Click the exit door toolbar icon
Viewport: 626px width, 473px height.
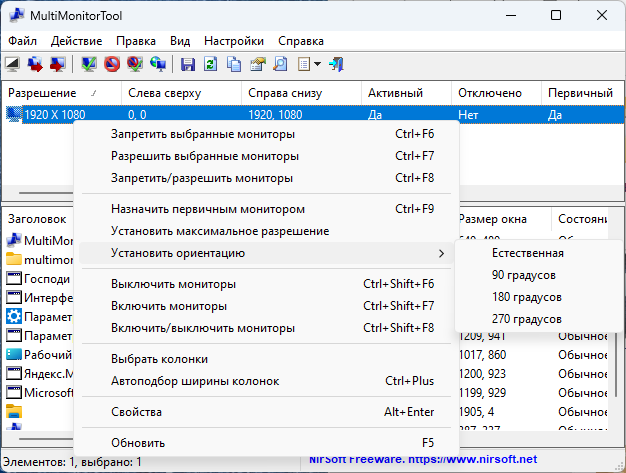336,64
